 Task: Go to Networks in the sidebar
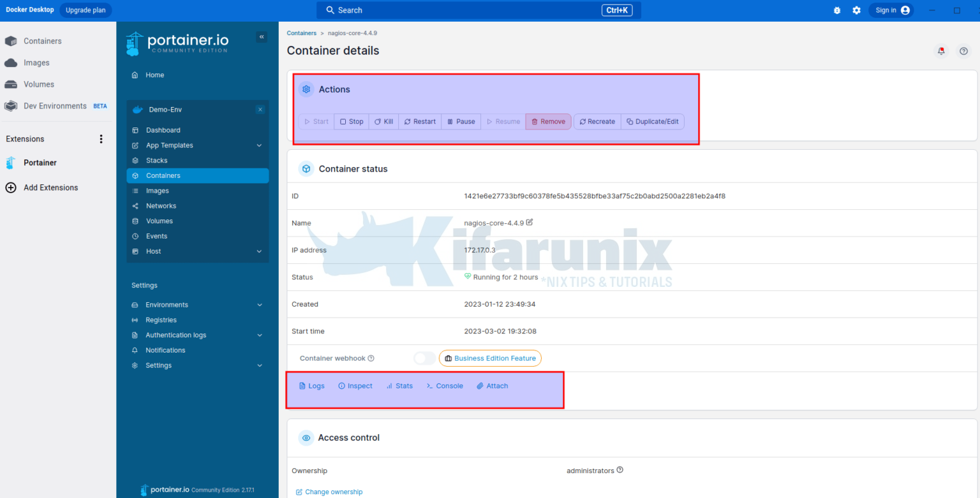click(161, 206)
